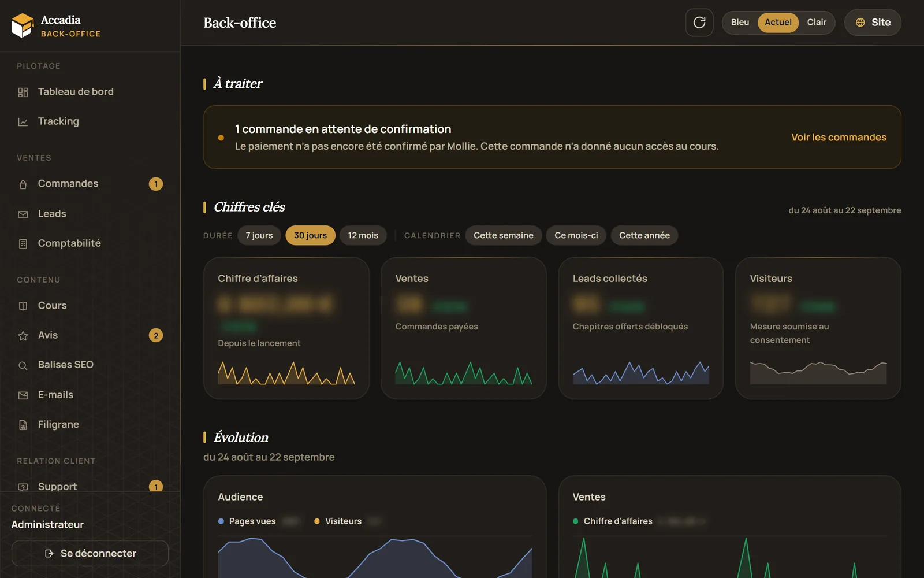The image size is (924, 578).
Task: Set duration to 7 jours
Action: click(x=259, y=235)
